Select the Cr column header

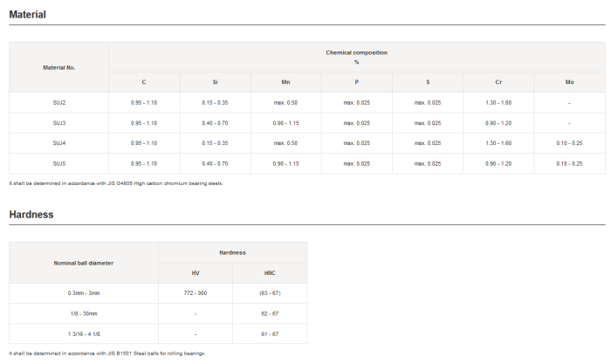[x=498, y=82]
